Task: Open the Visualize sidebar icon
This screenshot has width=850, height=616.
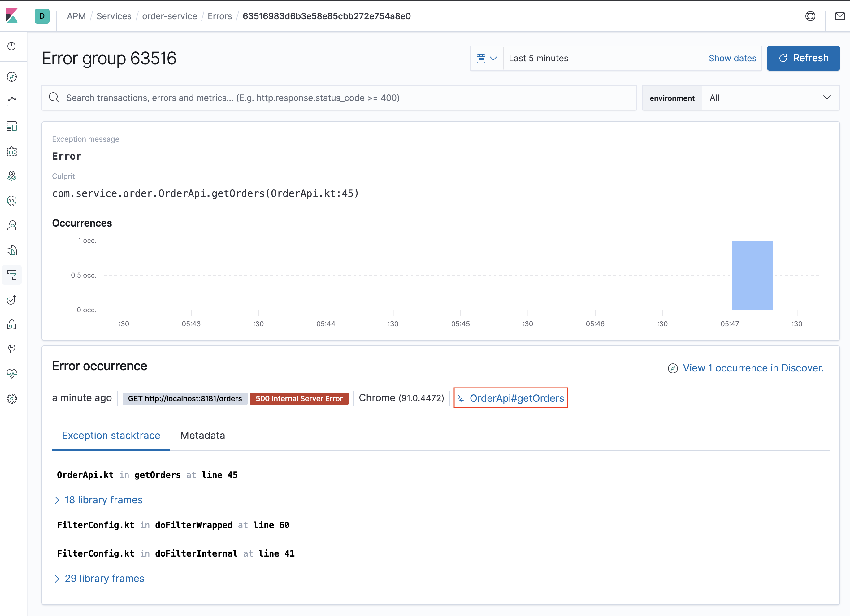Action: click(x=12, y=102)
